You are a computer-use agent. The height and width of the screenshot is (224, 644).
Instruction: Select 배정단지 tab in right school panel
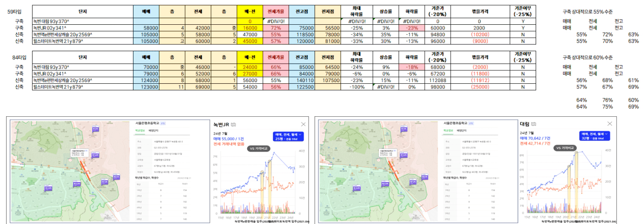pyautogui.click(x=462, y=130)
